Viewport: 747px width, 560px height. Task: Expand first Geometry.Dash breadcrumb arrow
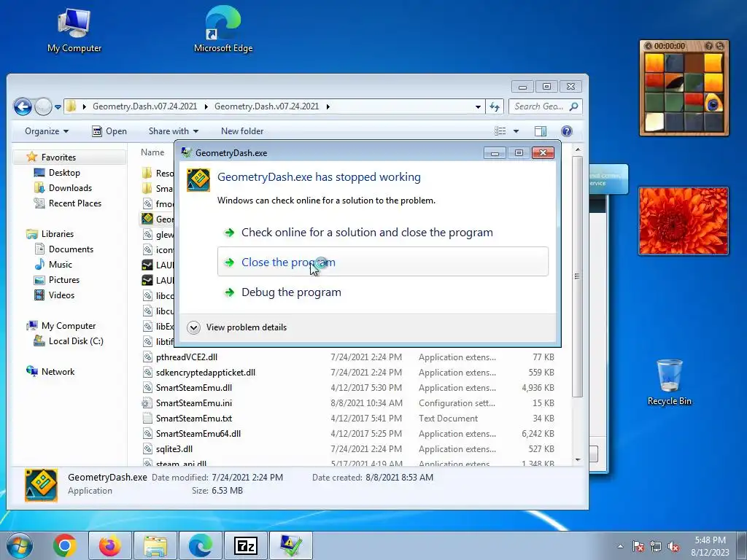(206, 106)
